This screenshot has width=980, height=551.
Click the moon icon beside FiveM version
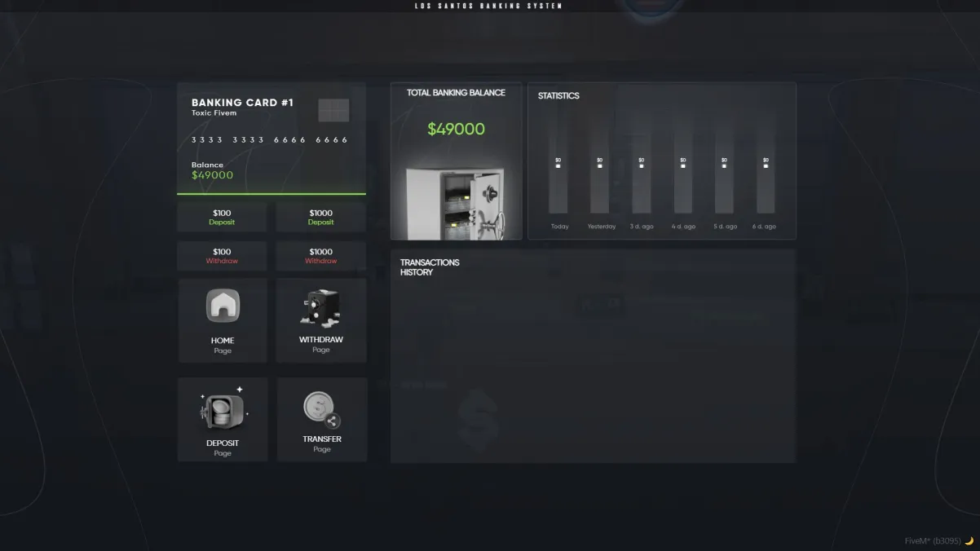pos(969,541)
